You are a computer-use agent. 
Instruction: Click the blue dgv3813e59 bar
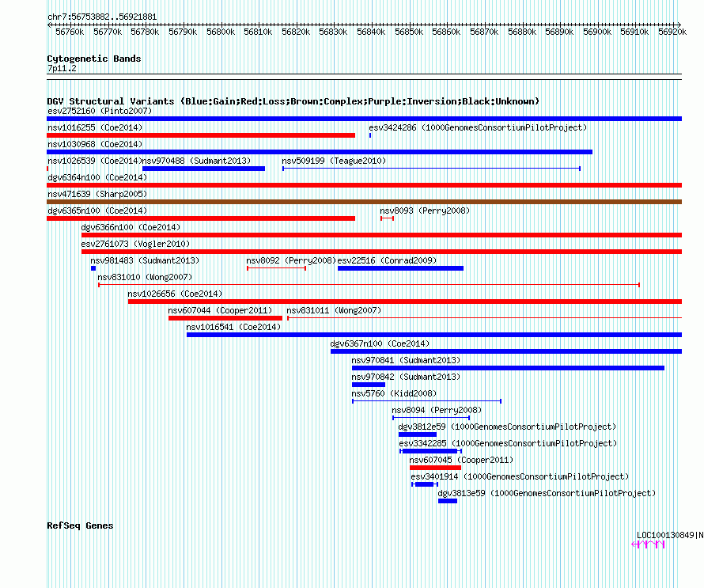pos(448,501)
